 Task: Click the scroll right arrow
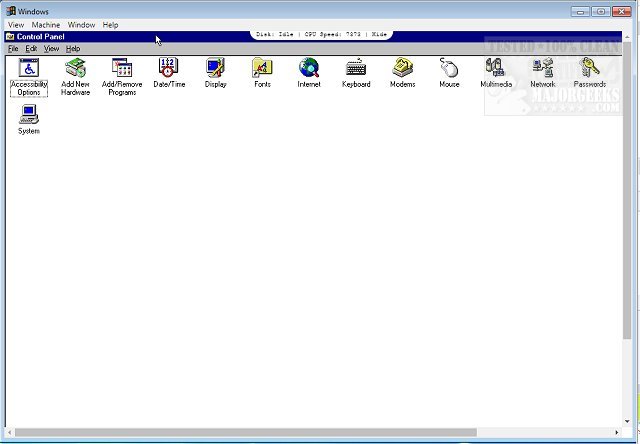pyautogui.click(x=617, y=432)
